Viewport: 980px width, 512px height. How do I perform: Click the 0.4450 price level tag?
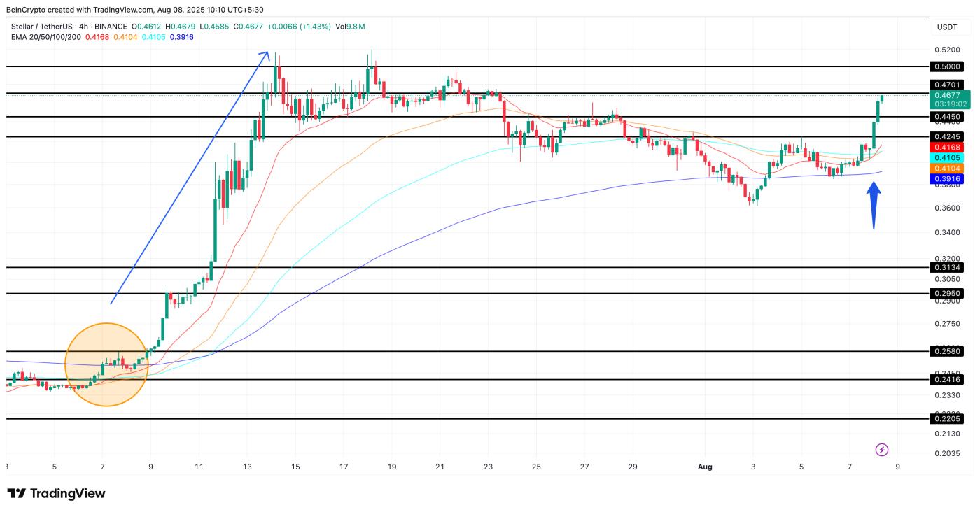(x=946, y=116)
